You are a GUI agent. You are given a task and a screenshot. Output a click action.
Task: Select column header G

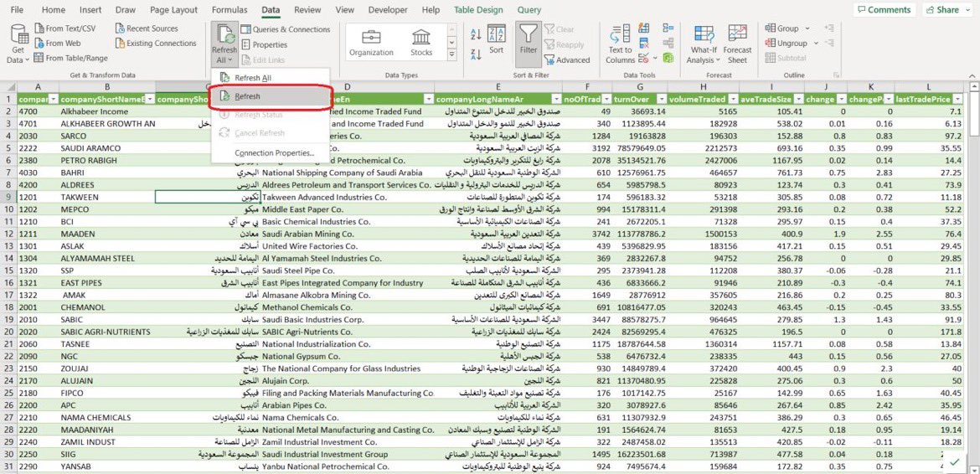click(x=639, y=87)
